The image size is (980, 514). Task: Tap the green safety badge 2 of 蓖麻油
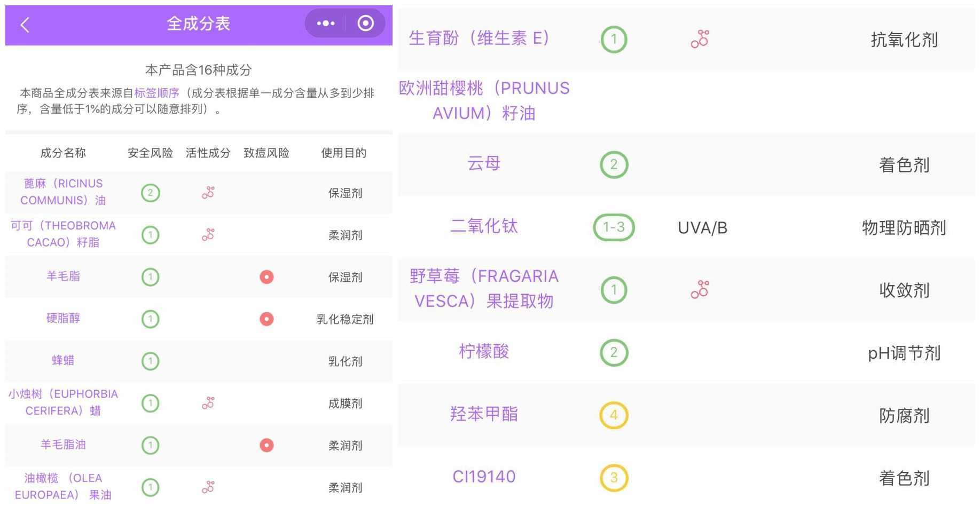(150, 193)
